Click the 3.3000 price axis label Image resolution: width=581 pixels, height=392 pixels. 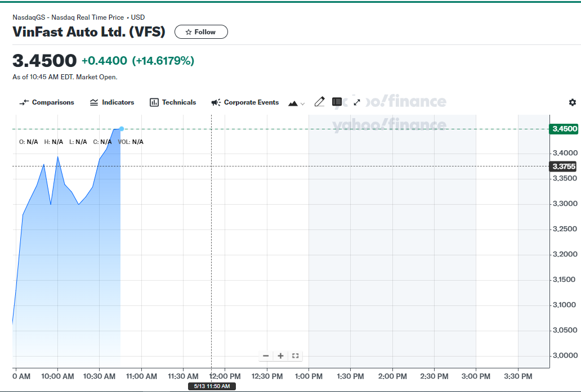click(x=565, y=204)
